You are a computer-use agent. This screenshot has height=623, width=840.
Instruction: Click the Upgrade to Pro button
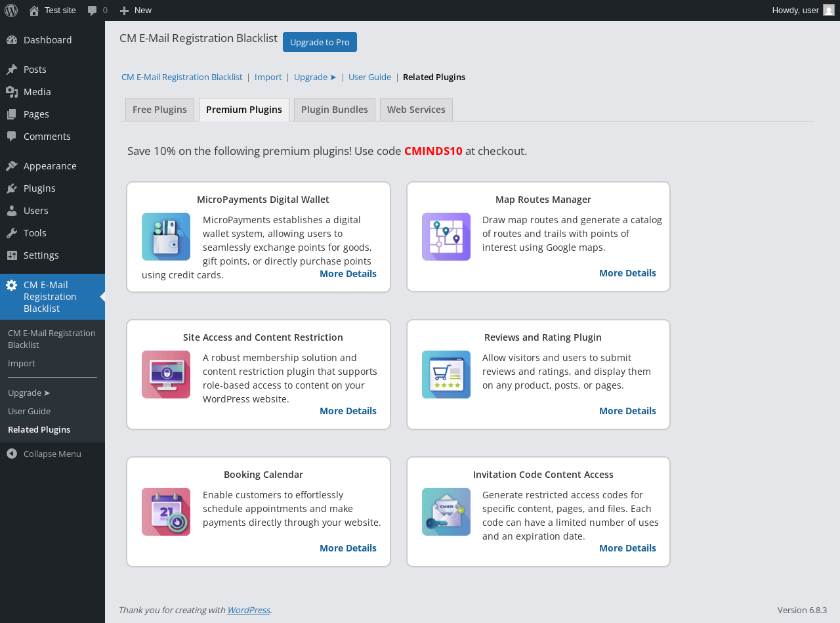pos(320,42)
